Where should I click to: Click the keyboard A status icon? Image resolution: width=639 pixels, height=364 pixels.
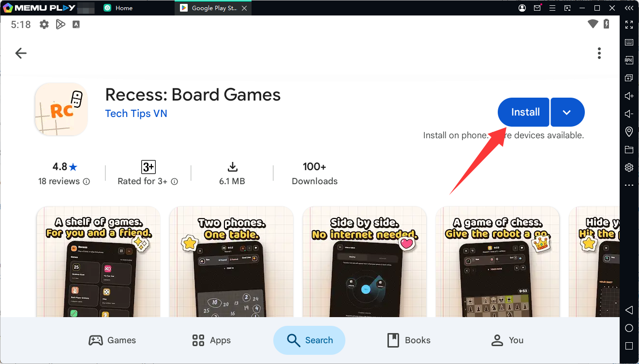pyautogui.click(x=76, y=24)
